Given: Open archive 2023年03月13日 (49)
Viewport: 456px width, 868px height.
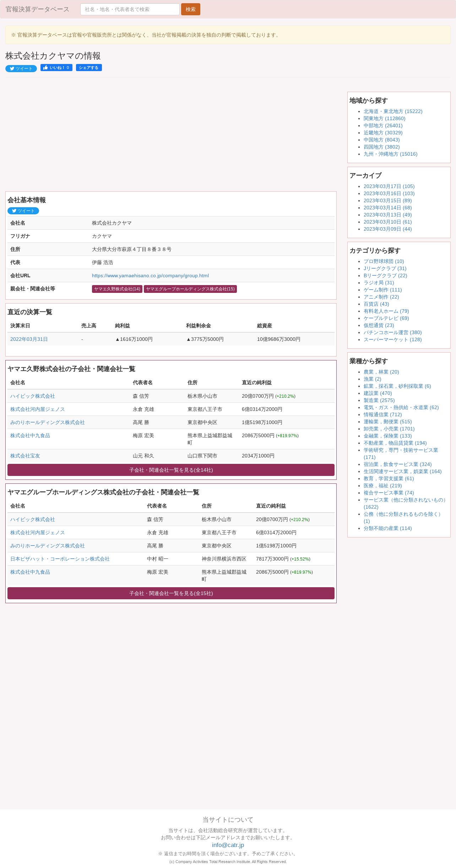Looking at the screenshot, I should pyautogui.click(x=387, y=215).
